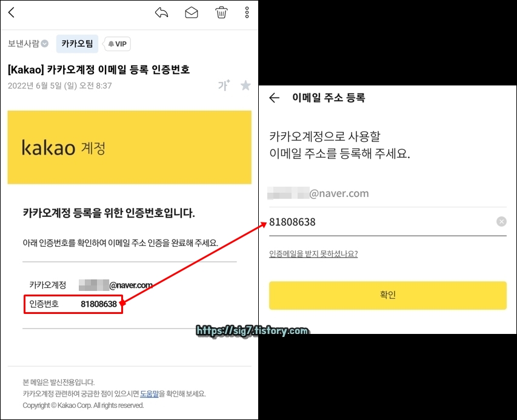Select the 카카오계정 등록을 위한 인증번호입니다 heading
Viewport: 517px width, 420px height.
(109, 213)
